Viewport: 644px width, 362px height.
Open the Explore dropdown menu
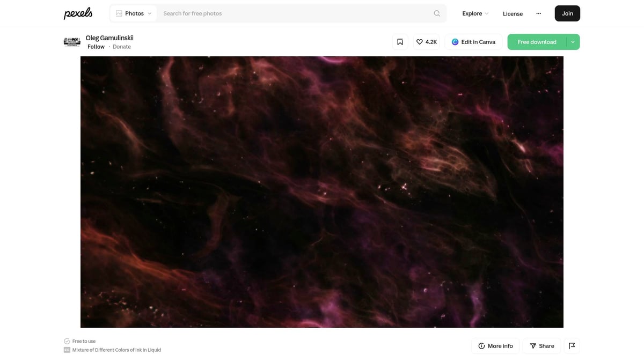(474, 13)
